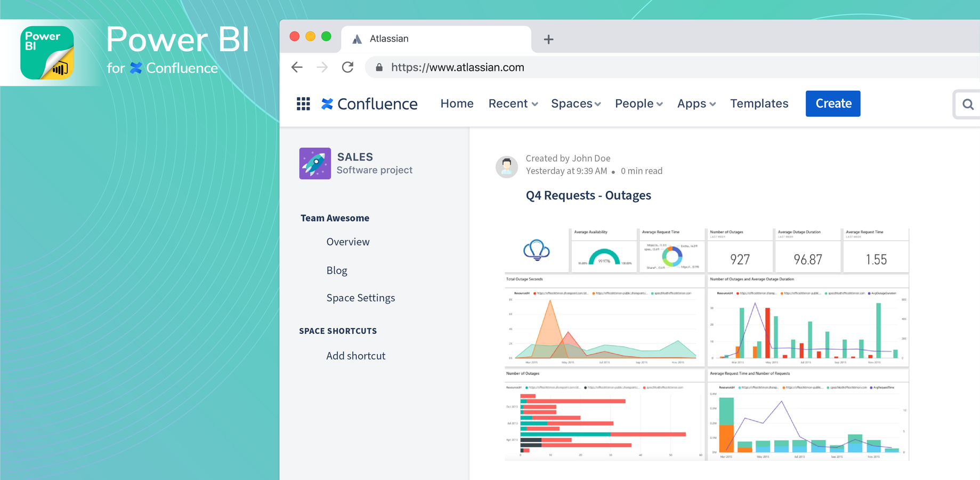Click the browser forward arrow
Image resolution: width=980 pixels, height=480 pixels.
(322, 67)
